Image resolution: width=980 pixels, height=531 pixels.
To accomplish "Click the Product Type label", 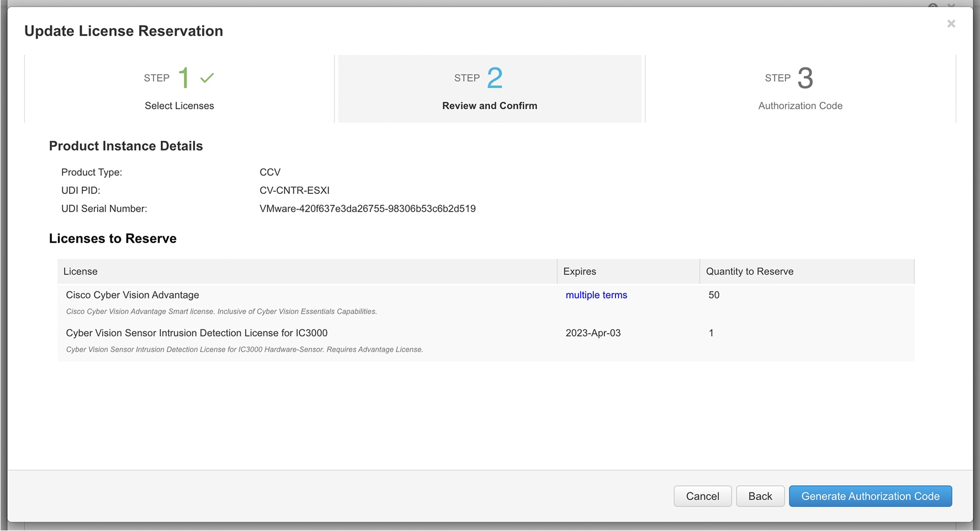I will point(92,172).
